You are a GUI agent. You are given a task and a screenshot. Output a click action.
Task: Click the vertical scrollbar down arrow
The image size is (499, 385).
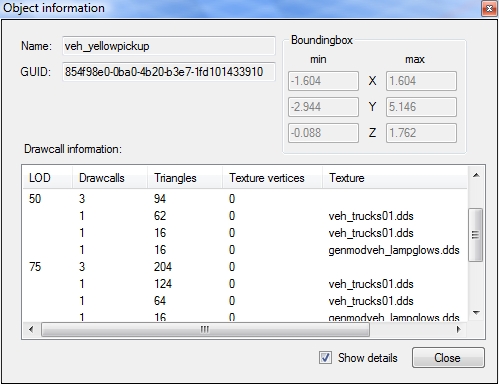click(x=476, y=313)
